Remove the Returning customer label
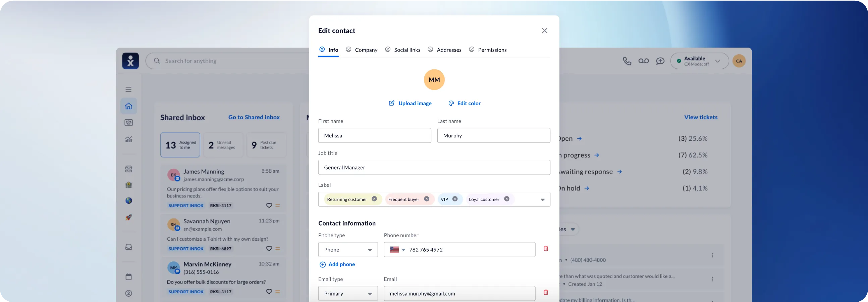This screenshot has height=302, width=868. click(374, 199)
